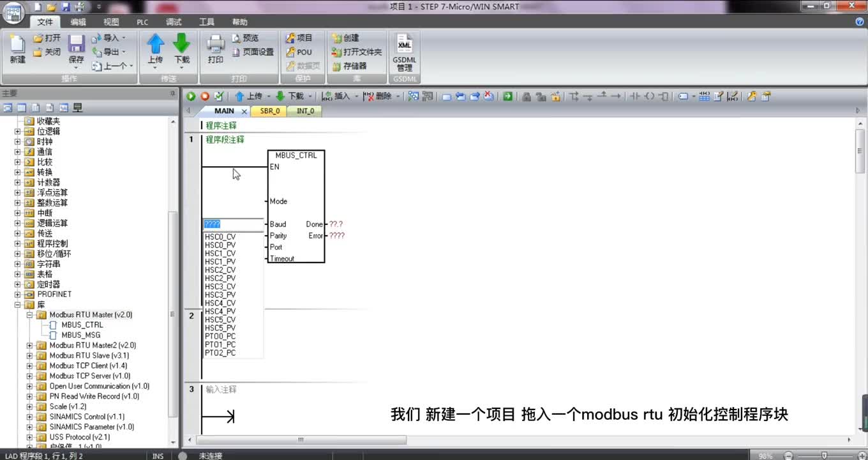Open the INT_0 editor tab
Viewport: 868px width, 460px height.
pos(306,111)
